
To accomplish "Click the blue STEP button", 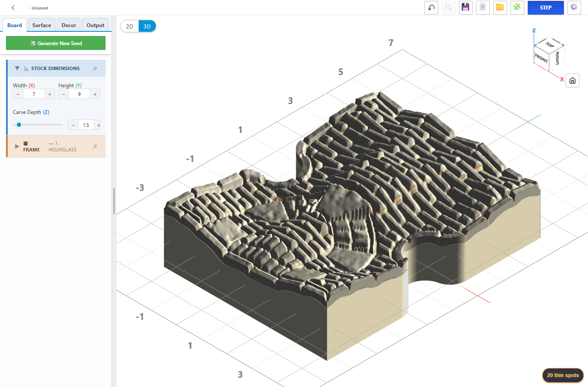I will (546, 8).
